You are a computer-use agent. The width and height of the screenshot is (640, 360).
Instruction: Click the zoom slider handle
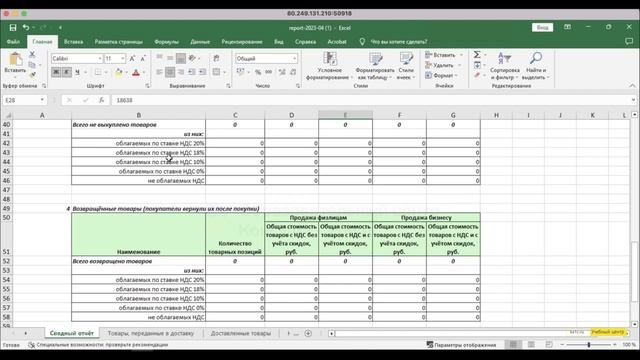[589, 345]
